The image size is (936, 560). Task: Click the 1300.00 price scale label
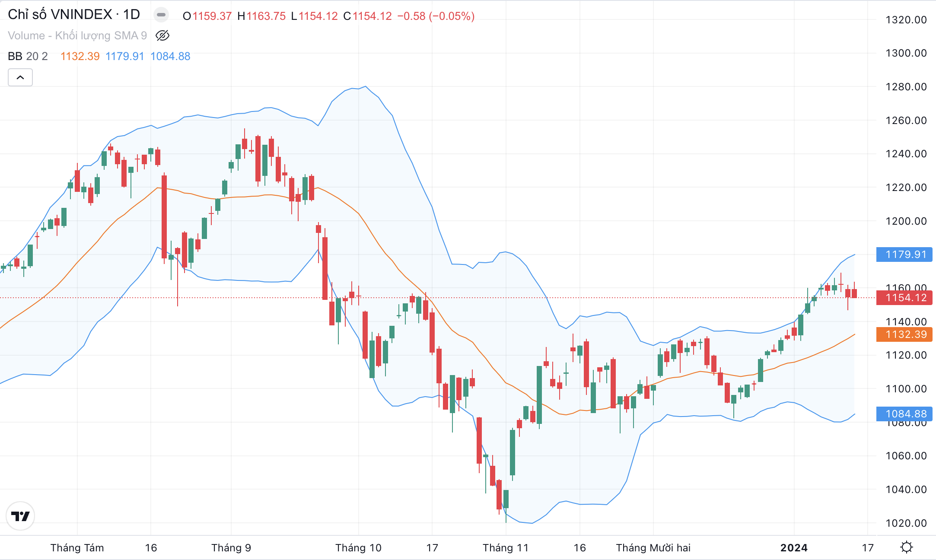(x=906, y=53)
